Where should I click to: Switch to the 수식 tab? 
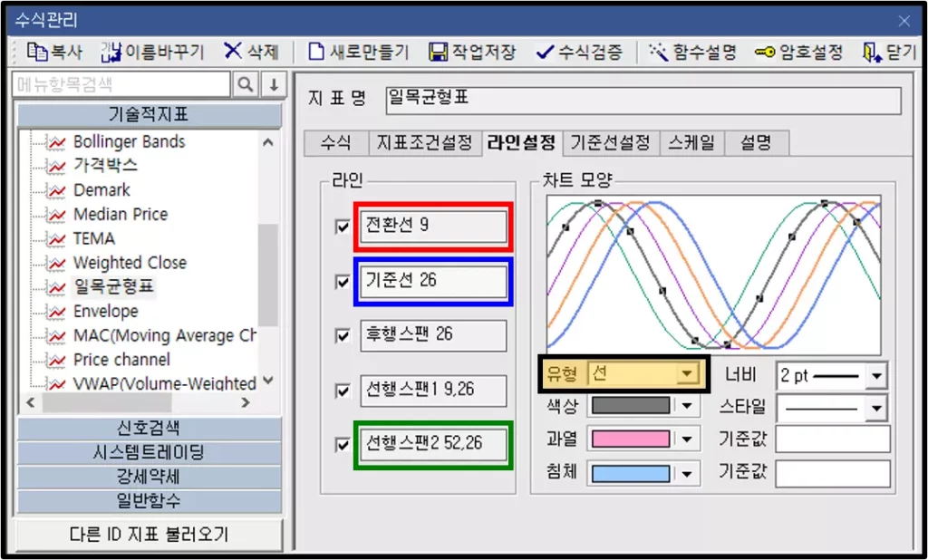(336, 143)
